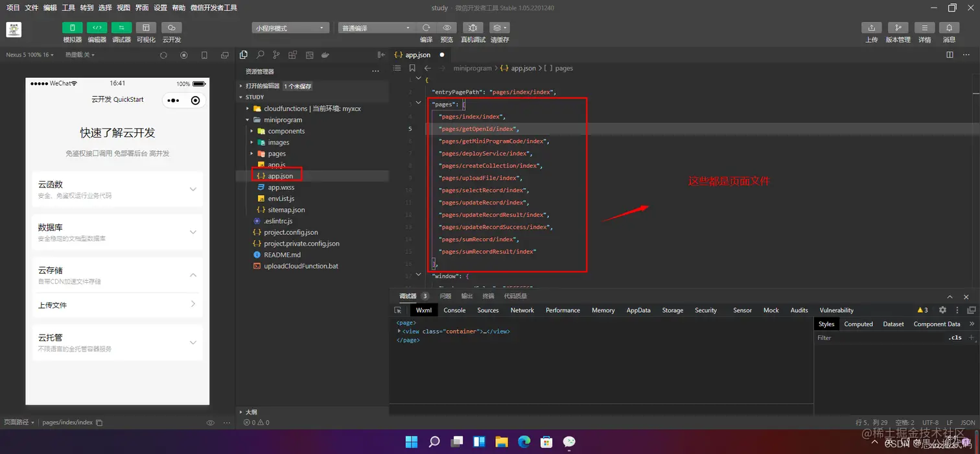Open the devtools settings gear icon

pyautogui.click(x=942, y=310)
